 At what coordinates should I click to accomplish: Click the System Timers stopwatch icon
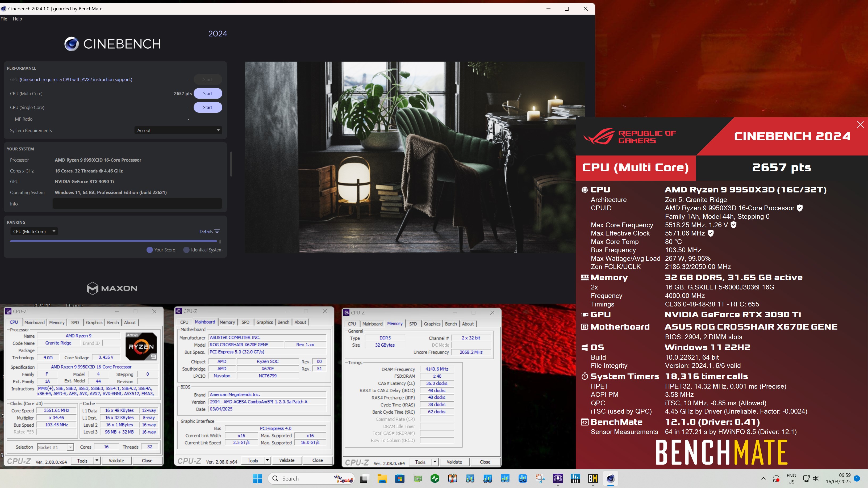click(x=585, y=376)
